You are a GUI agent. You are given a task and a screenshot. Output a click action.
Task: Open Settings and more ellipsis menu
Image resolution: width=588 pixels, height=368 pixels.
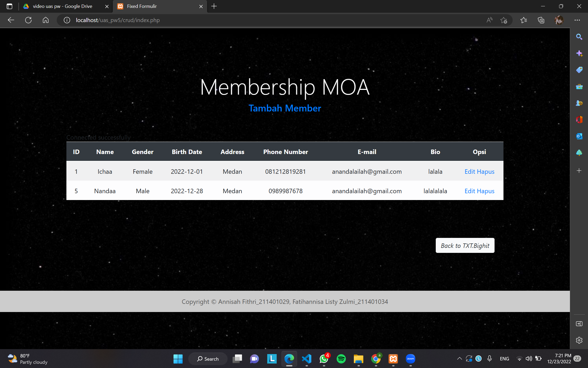click(x=577, y=20)
